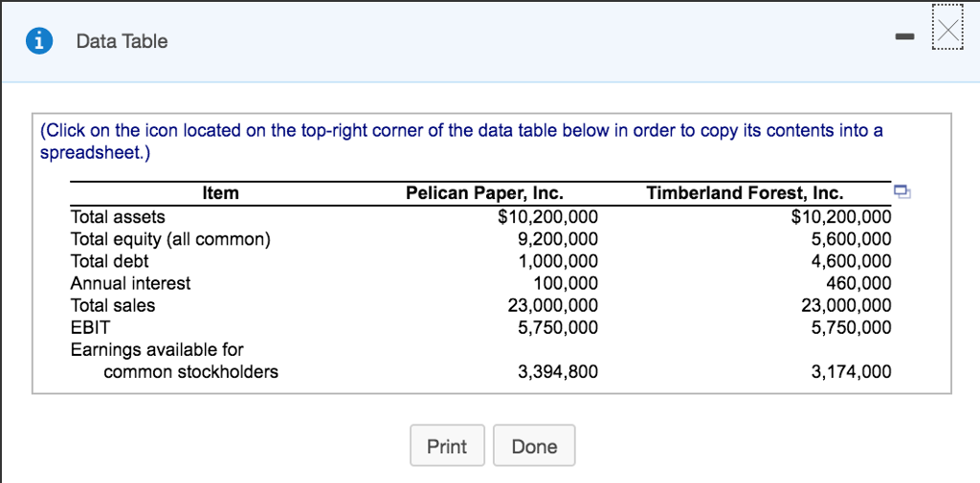Viewport: 980px width, 483px height.
Task: Click the Data Table title text
Action: pyautogui.click(x=122, y=41)
